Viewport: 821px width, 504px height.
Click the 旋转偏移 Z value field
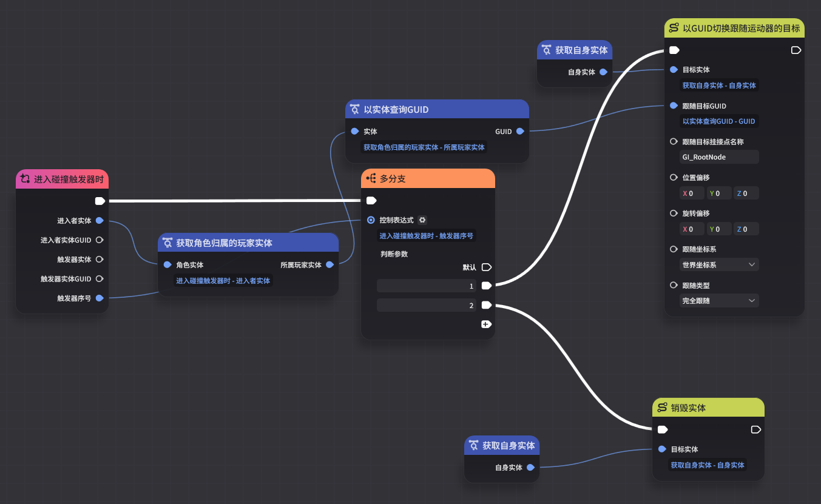746,229
